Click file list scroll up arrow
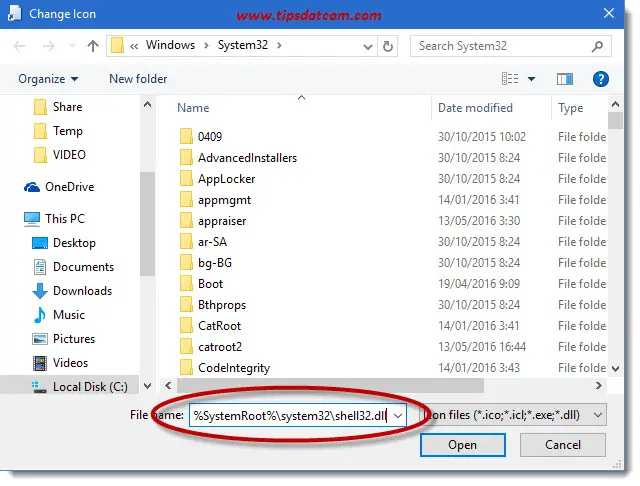The height and width of the screenshot is (486, 640). 616,105
